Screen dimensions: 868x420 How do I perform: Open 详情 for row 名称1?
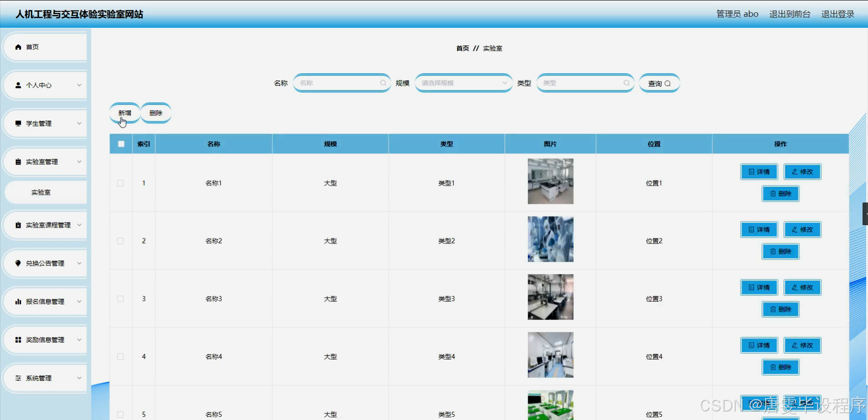click(x=759, y=172)
